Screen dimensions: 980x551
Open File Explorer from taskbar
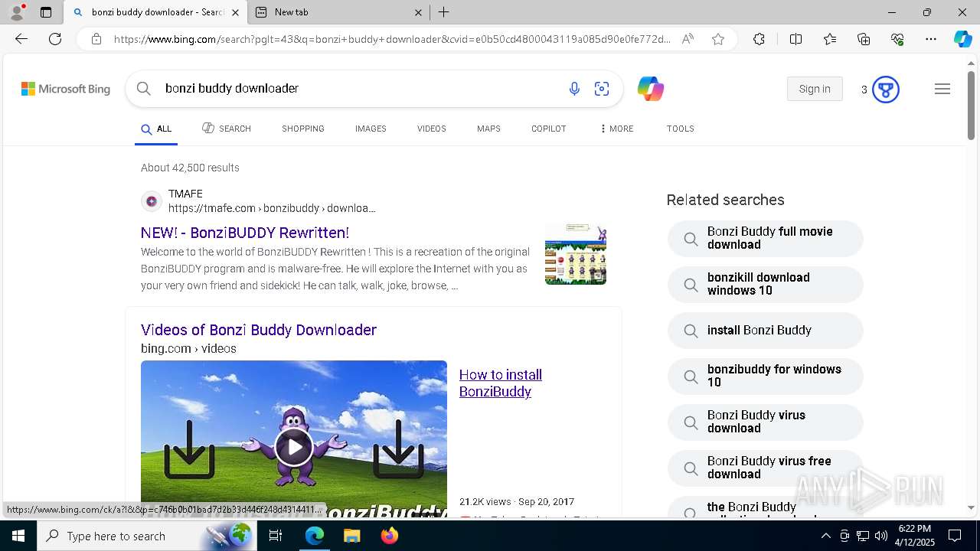click(x=351, y=536)
